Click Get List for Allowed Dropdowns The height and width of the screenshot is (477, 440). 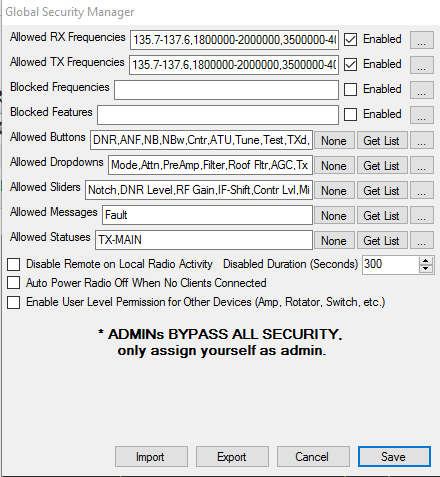click(382, 166)
